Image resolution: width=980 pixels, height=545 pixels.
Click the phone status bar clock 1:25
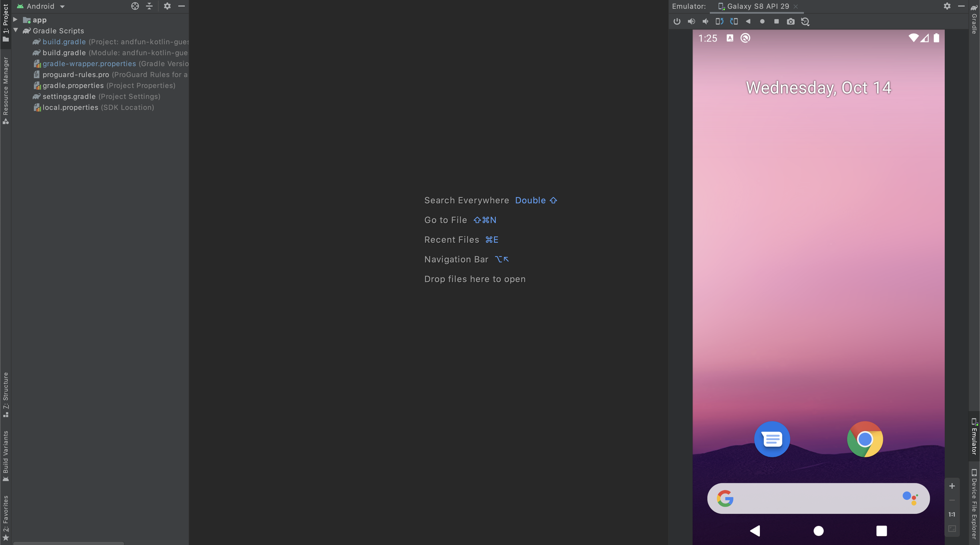[708, 39]
